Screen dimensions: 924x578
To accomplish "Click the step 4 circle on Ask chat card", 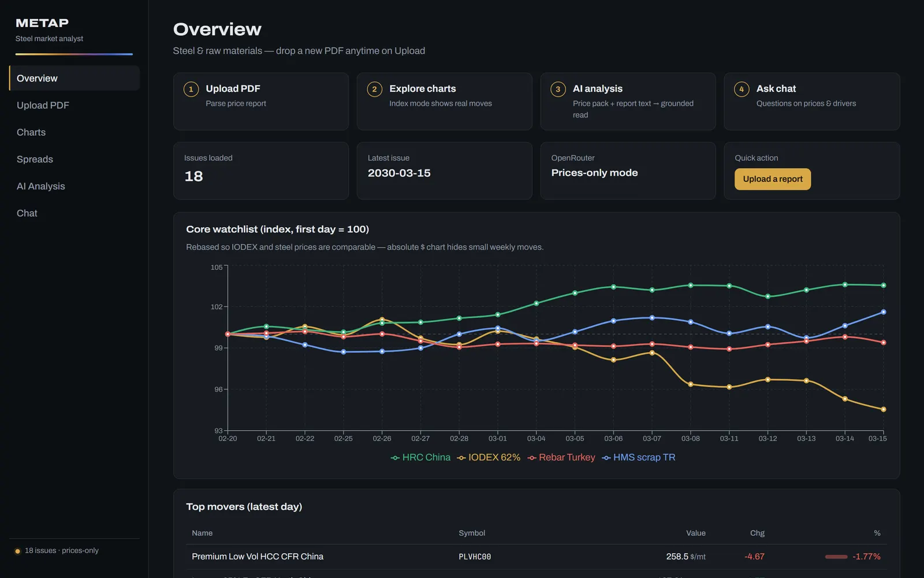I will click(742, 89).
